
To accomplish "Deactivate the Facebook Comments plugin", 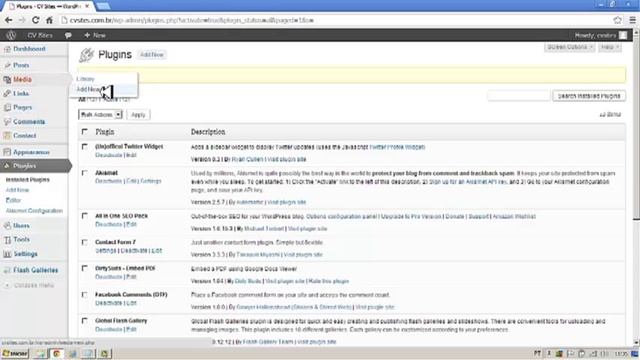I will coord(109,303).
